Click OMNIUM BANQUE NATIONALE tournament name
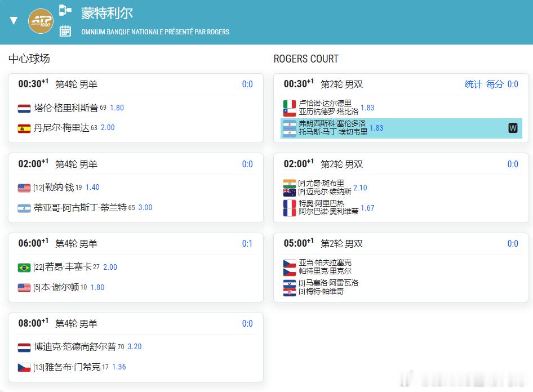The width and height of the screenshot is (533, 392). (x=155, y=32)
